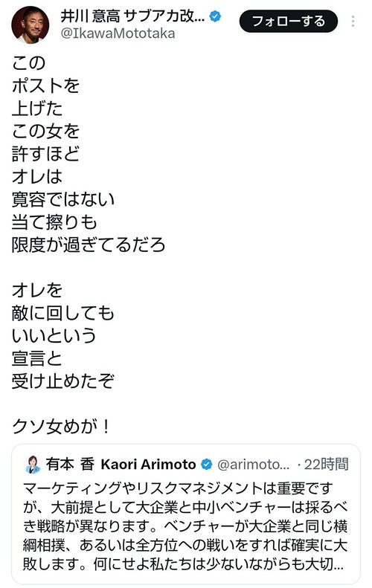Click the main post line クソ女めが！
The width and height of the screenshot is (372, 588).
[x=61, y=427]
